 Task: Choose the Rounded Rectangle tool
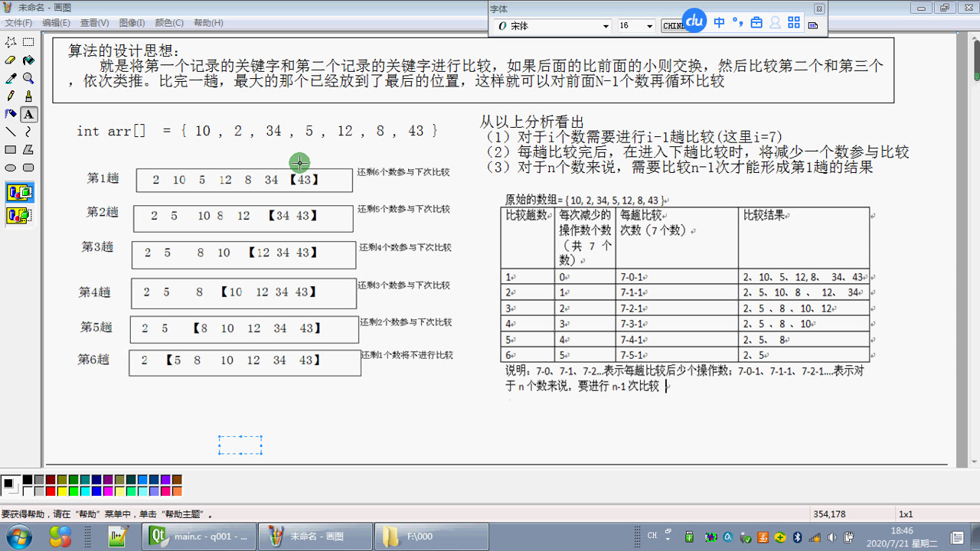click(x=28, y=168)
